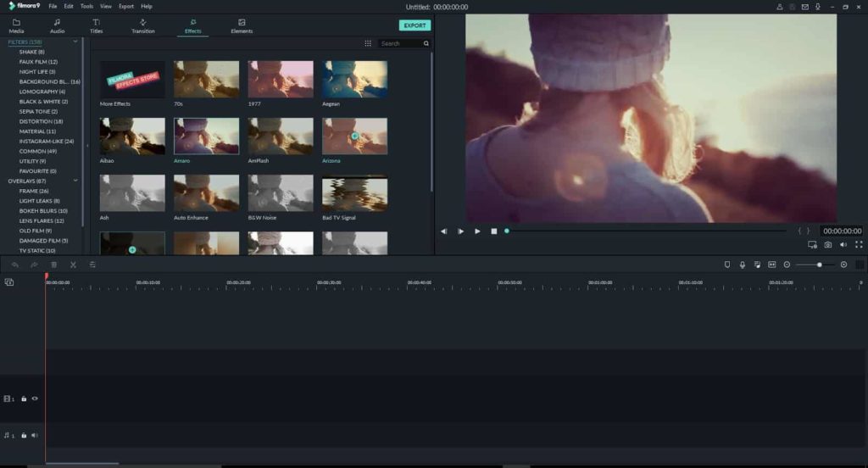Toggle visibility of video track 1

pyautogui.click(x=35, y=398)
